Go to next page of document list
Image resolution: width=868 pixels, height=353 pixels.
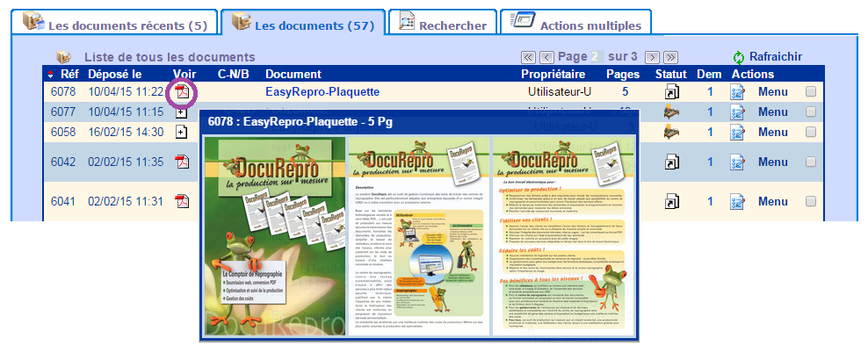click(x=653, y=57)
